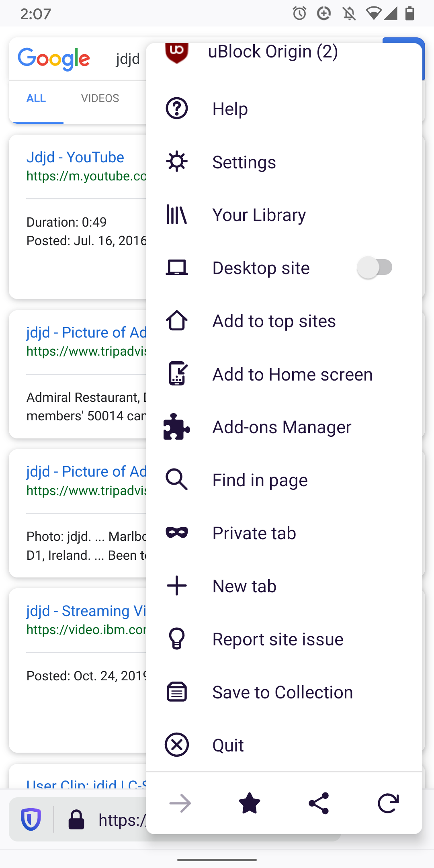The height and width of the screenshot is (868, 434).
Task: Tap the private mask icon
Action: [x=177, y=532]
